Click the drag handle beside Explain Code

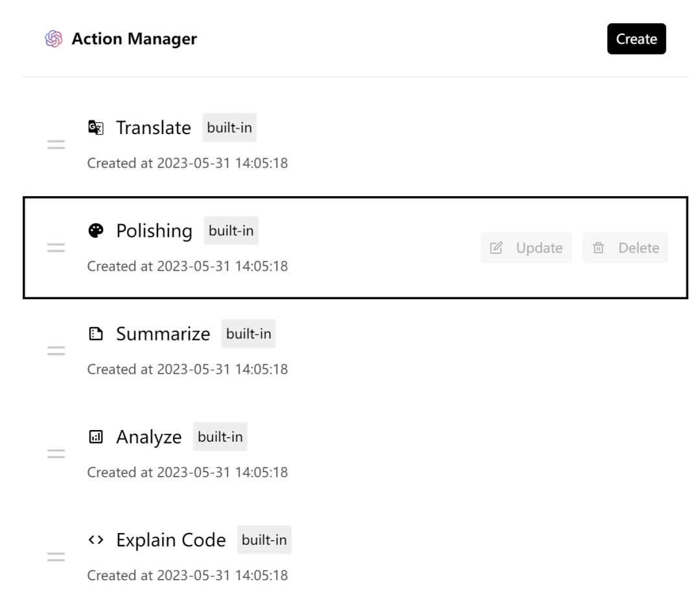coord(56,557)
